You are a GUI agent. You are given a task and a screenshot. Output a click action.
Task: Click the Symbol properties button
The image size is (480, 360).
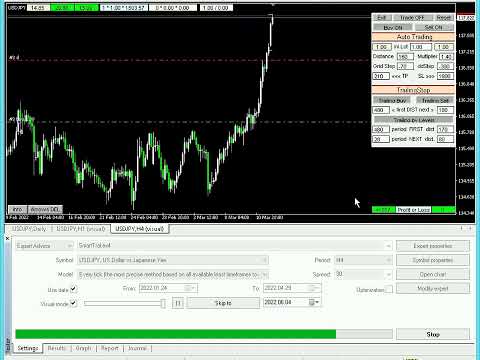(x=433, y=260)
